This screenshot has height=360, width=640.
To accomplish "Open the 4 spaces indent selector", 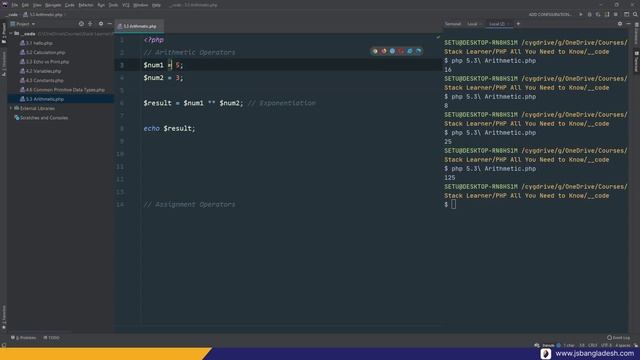I will (x=622, y=345).
